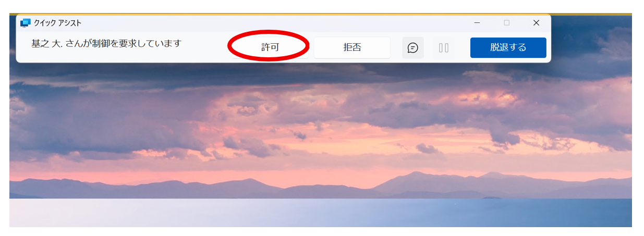Click the maximize window icon
Viewport: 644px width, 236px height.
click(x=506, y=23)
